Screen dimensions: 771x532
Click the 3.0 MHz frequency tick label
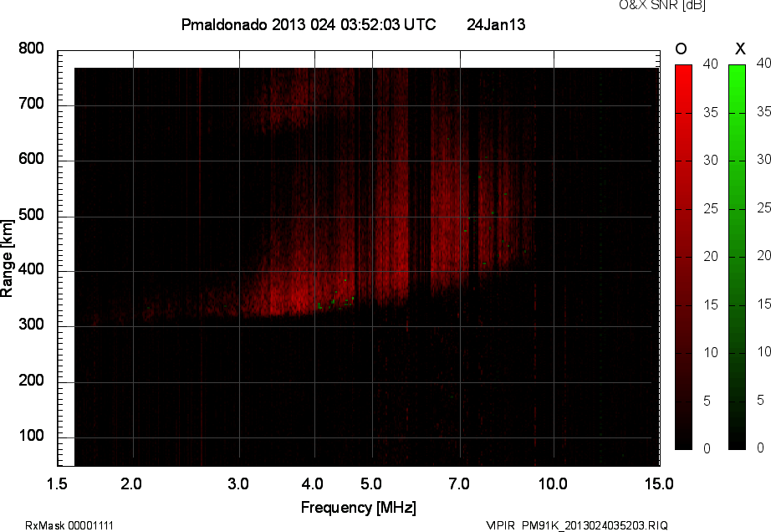(238, 483)
